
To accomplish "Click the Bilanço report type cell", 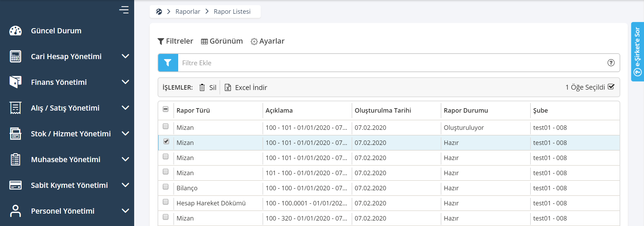I will pyautogui.click(x=187, y=188).
